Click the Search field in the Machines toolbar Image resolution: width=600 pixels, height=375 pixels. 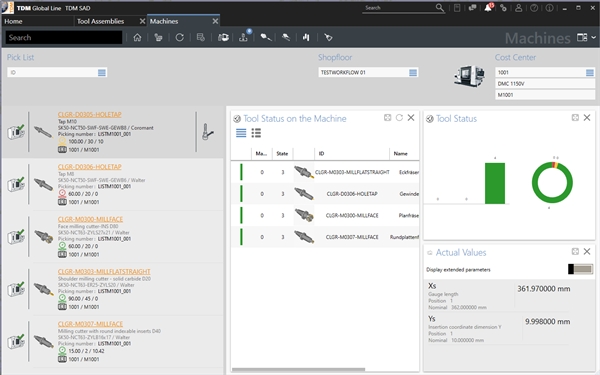tap(64, 38)
